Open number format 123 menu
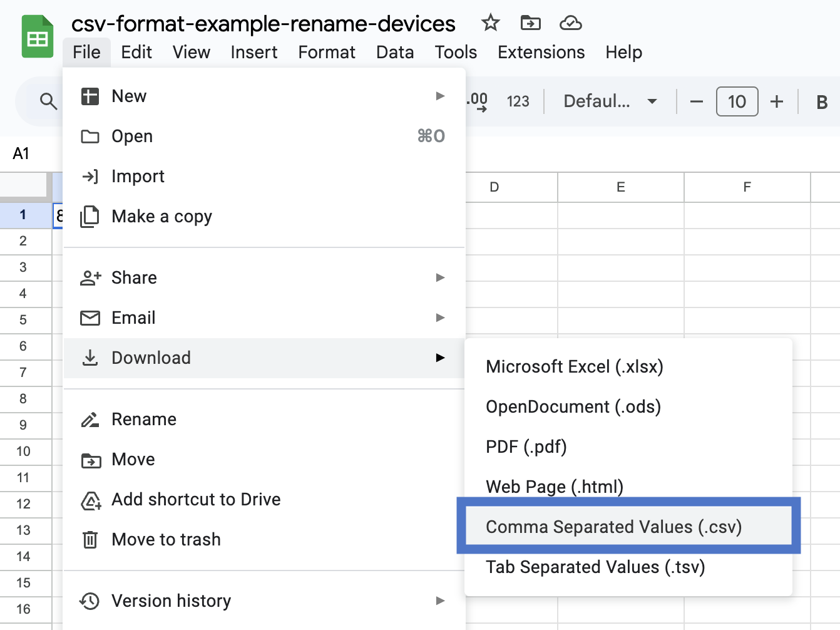 (518, 101)
